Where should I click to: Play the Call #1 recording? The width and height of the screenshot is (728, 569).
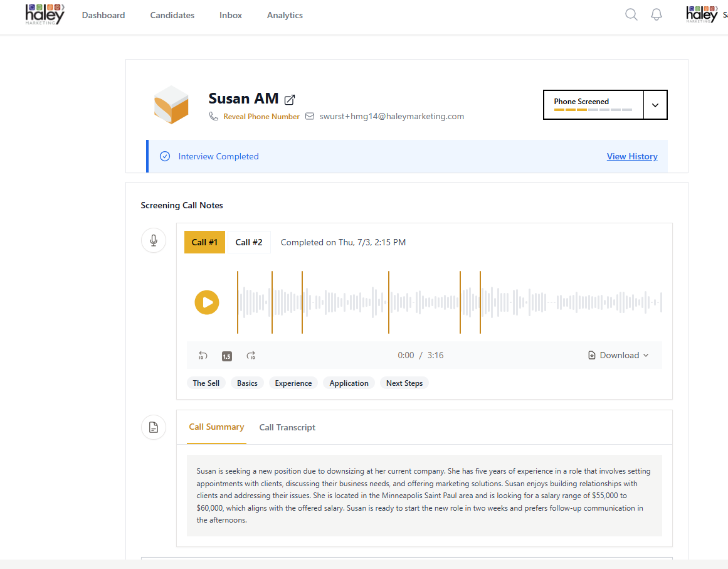tap(207, 302)
